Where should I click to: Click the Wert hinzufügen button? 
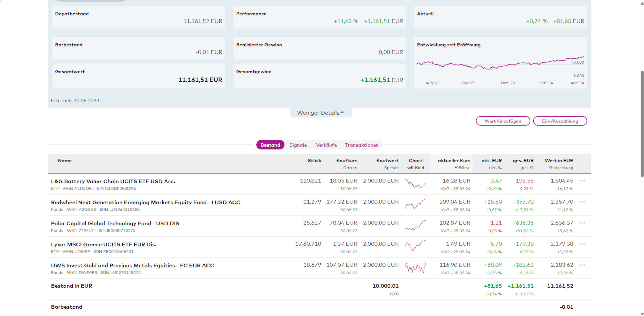[503, 121]
